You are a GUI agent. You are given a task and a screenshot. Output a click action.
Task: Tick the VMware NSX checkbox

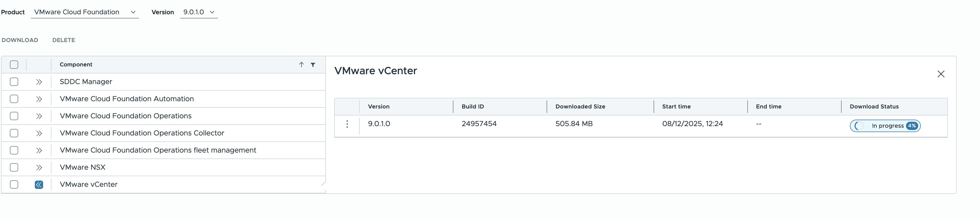[x=14, y=167]
